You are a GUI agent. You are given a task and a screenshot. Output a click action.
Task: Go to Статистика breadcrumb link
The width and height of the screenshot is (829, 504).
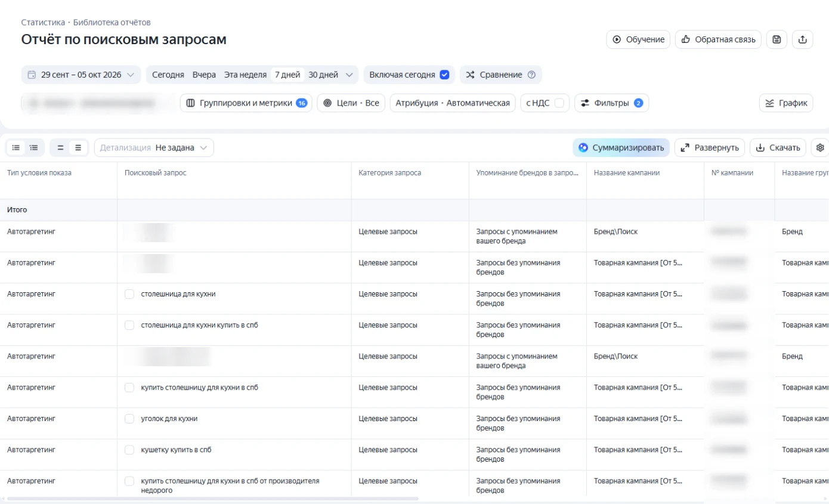click(x=43, y=23)
